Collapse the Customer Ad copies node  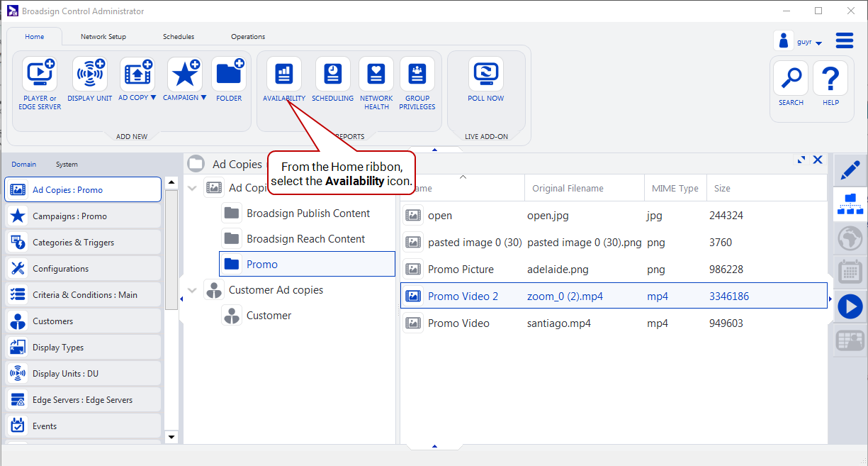192,290
